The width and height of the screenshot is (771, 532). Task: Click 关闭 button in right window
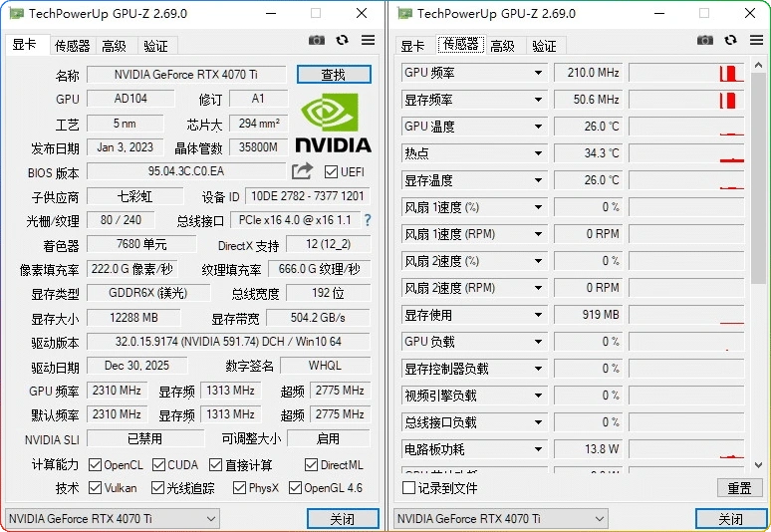pyautogui.click(x=731, y=519)
